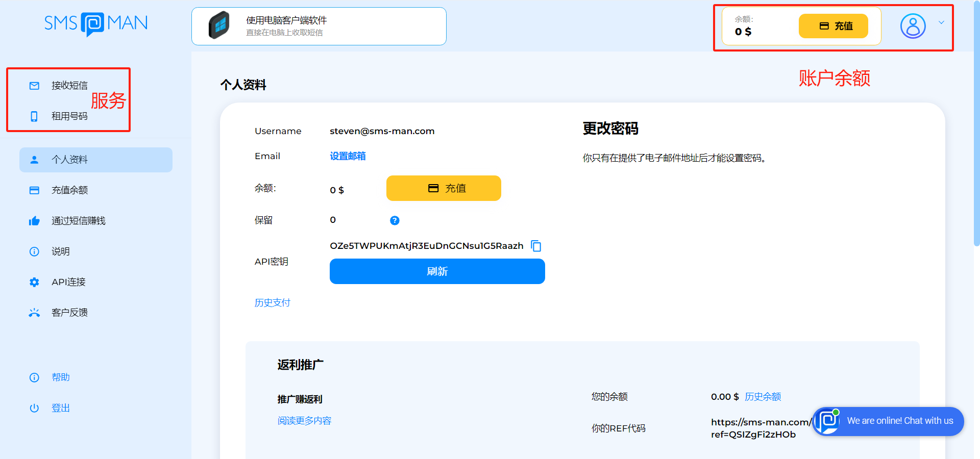Open the 说明 info icon in sidebar
Screen dimensions: 980x459
[x=34, y=251]
